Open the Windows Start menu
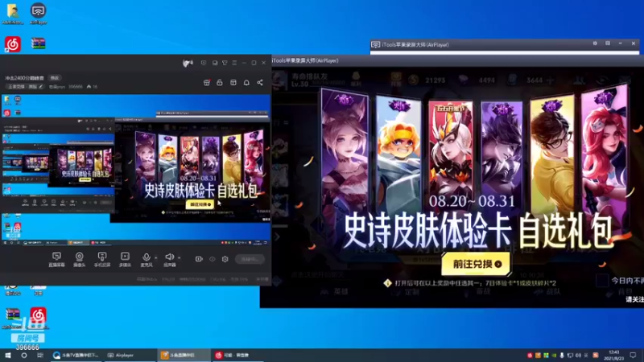This screenshot has width=644, height=362. tap(8, 355)
